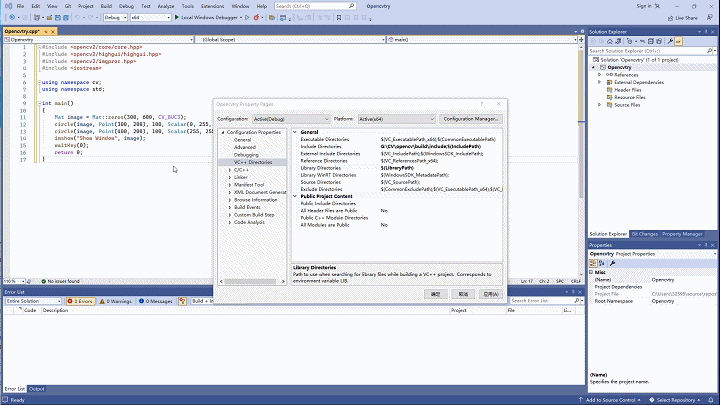Toggle IntelliSense code filter button in Error List

point(182,301)
